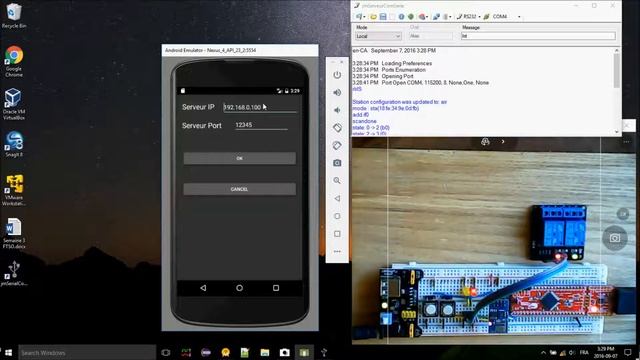This screenshot has width=640, height=360.
Task: Raise volume using emulator volume up icon
Action: coord(337,93)
